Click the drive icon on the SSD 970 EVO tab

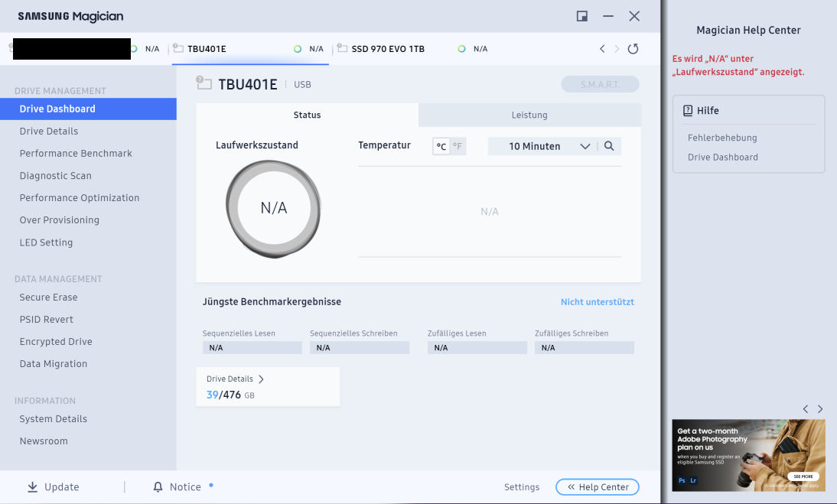click(342, 48)
